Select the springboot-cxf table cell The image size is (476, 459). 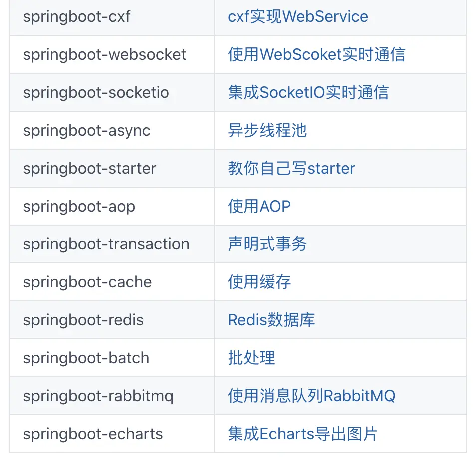click(112, 16)
